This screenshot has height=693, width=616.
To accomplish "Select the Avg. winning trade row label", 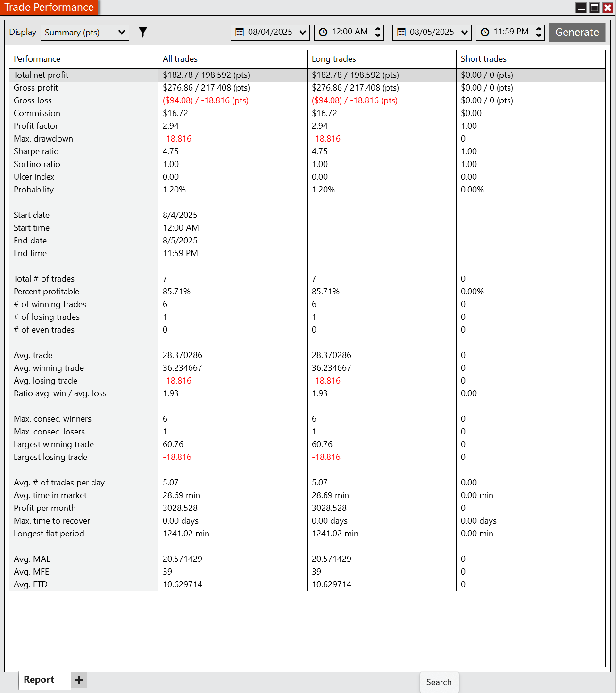I will coord(49,368).
